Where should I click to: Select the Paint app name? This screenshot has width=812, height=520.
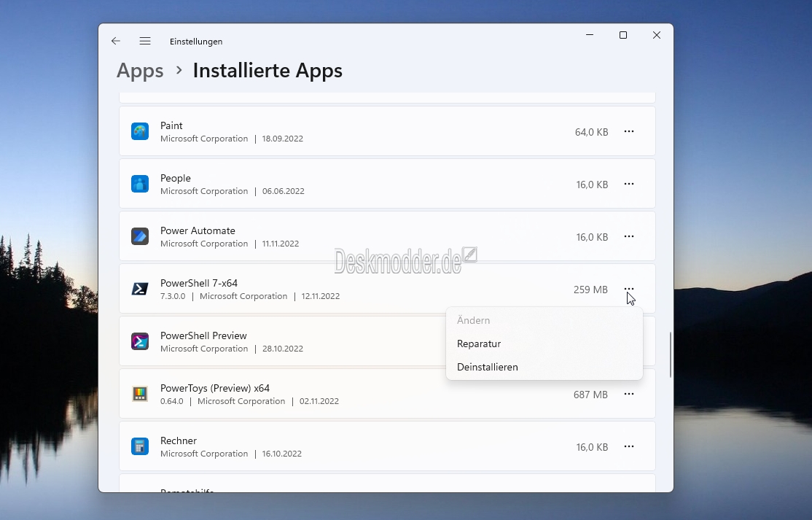click(x=171, y=126)
